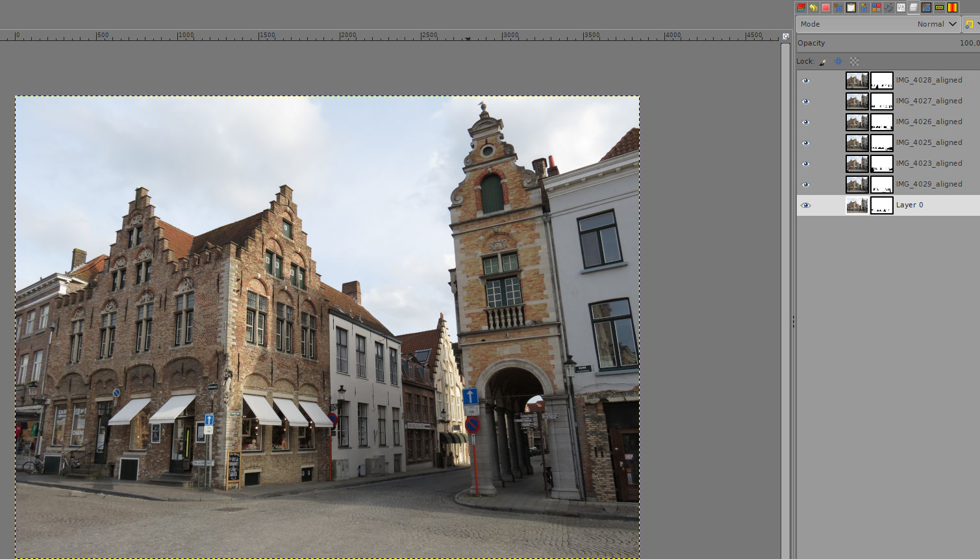Click the Bruges street photo on canvas
The height and width of the screenshot is (559, 980).
(327, 327)
